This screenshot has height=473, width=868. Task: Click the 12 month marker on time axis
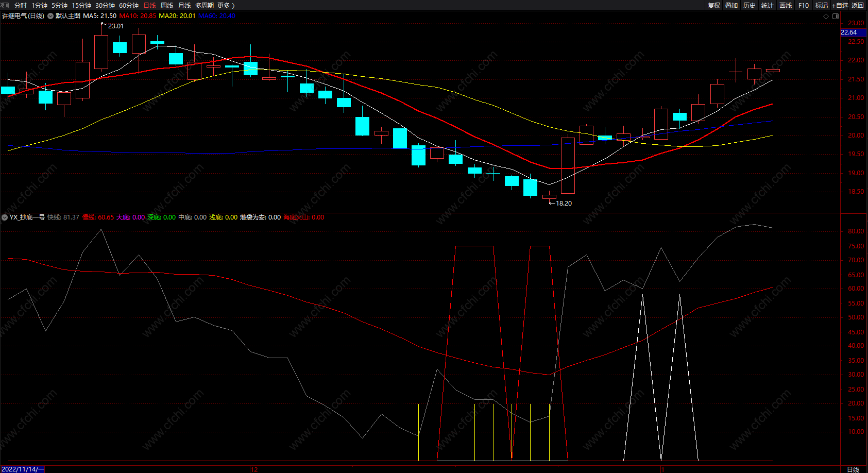tap(254, 469)
